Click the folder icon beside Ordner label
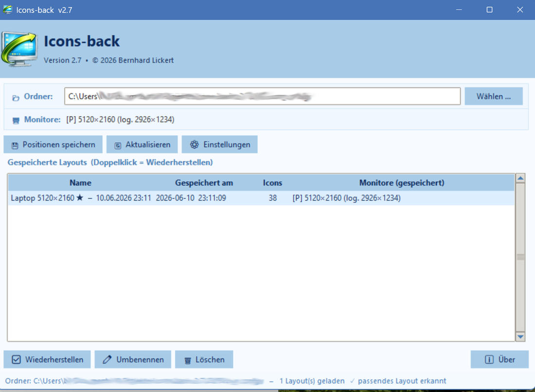This screenshot has height=392, width=535. click(x=16, y=98)
